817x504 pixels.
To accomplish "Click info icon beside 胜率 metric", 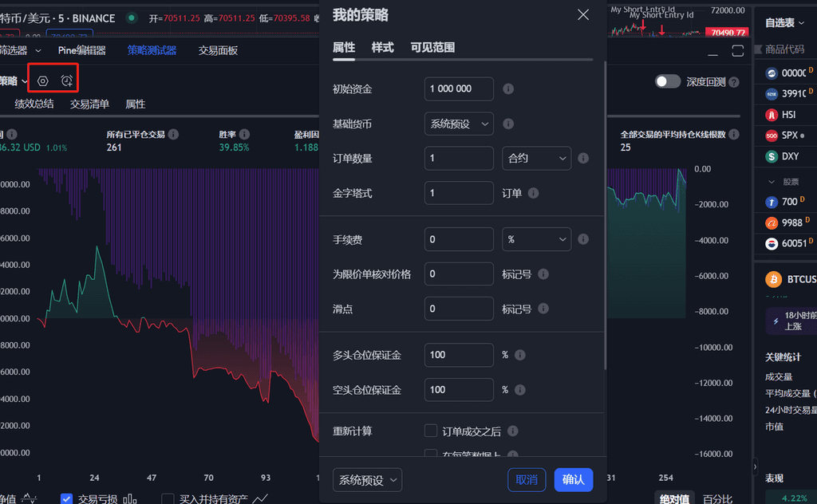I will coord(244,135).
